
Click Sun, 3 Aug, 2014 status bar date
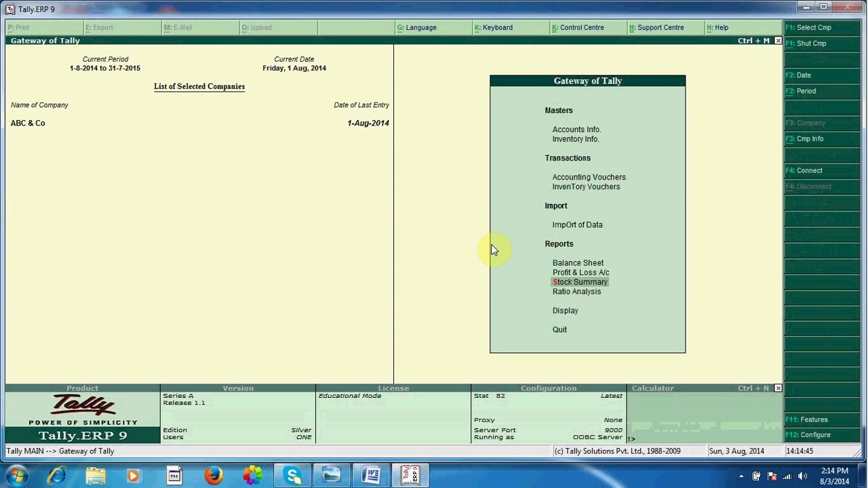pyautogui.click(x=736, y=451)
